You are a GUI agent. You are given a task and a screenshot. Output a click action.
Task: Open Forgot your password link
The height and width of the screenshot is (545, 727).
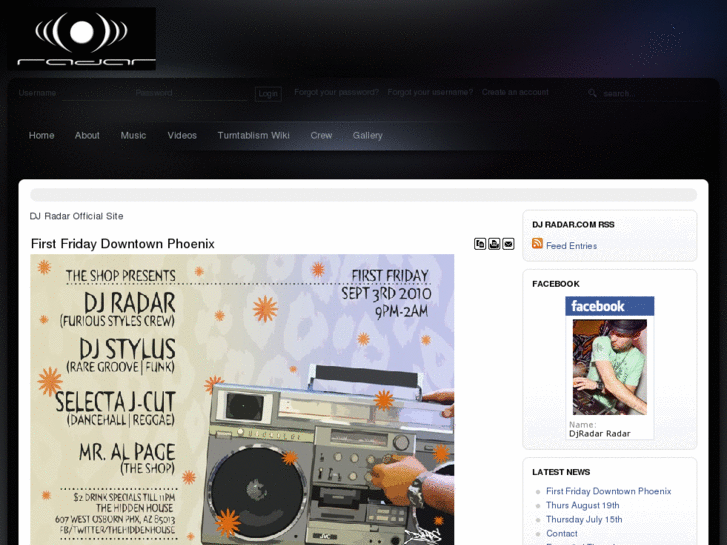coord(337,92)
